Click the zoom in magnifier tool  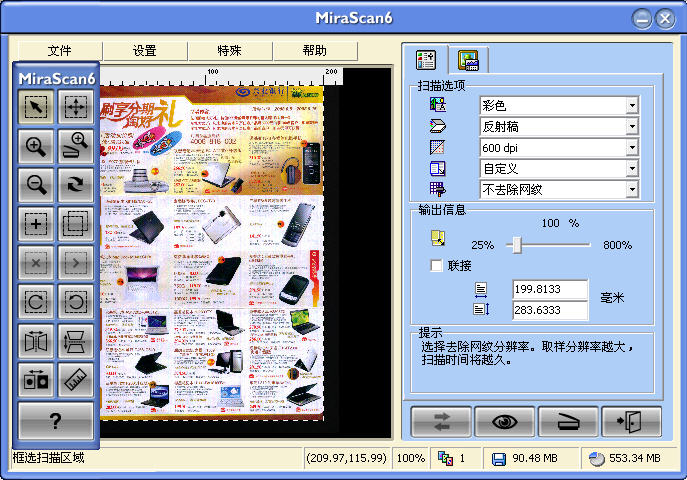coord(36,147)
